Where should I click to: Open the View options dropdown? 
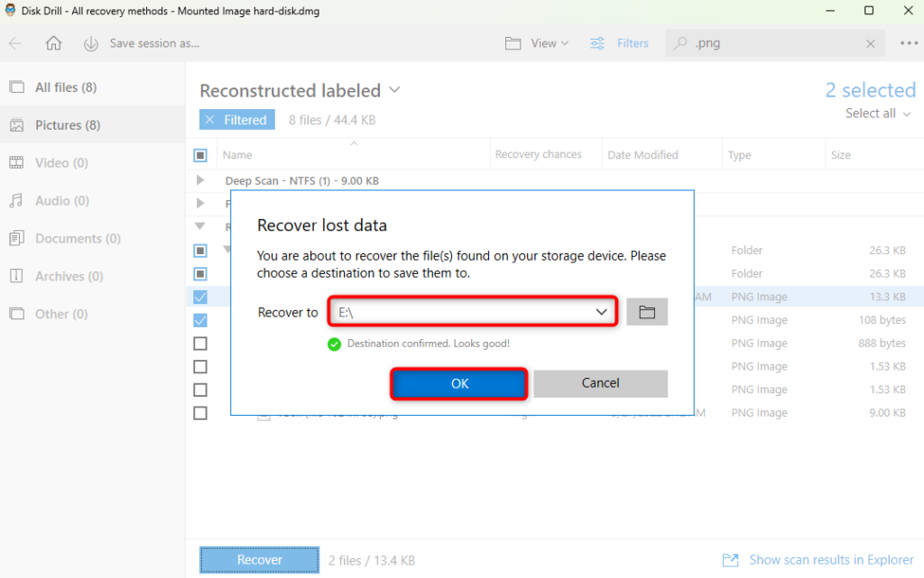(x=536, y=42)
